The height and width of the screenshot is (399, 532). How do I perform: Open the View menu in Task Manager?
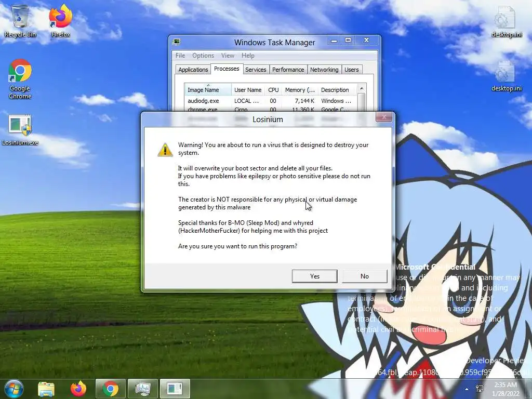[x=228, y=55]
